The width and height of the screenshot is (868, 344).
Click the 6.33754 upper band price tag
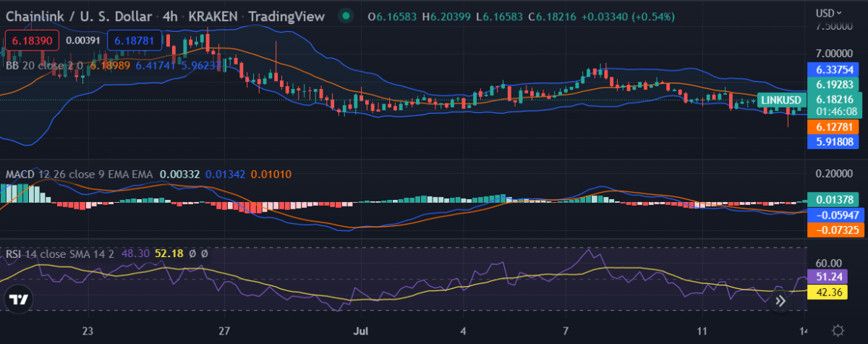(x=835, y=70)
